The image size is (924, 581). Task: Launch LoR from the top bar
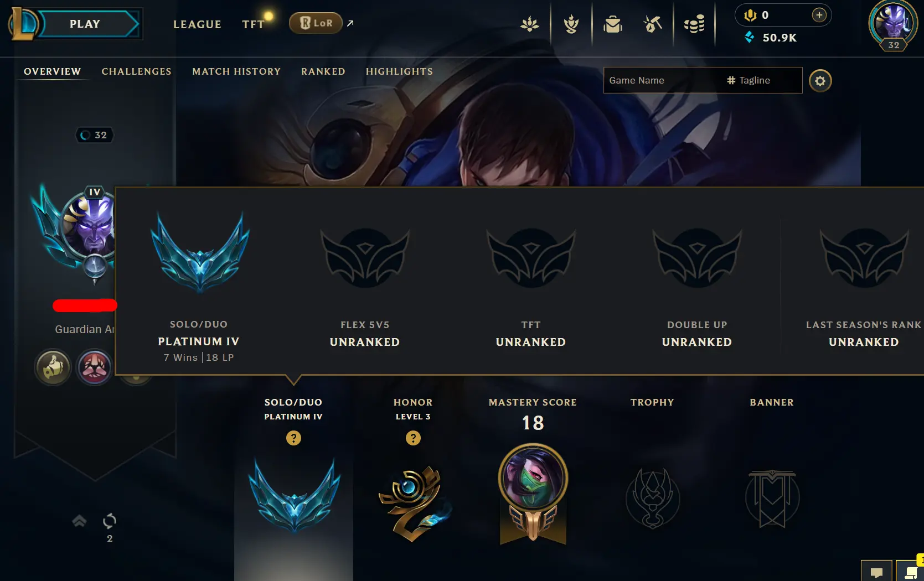tap(316, 23)
